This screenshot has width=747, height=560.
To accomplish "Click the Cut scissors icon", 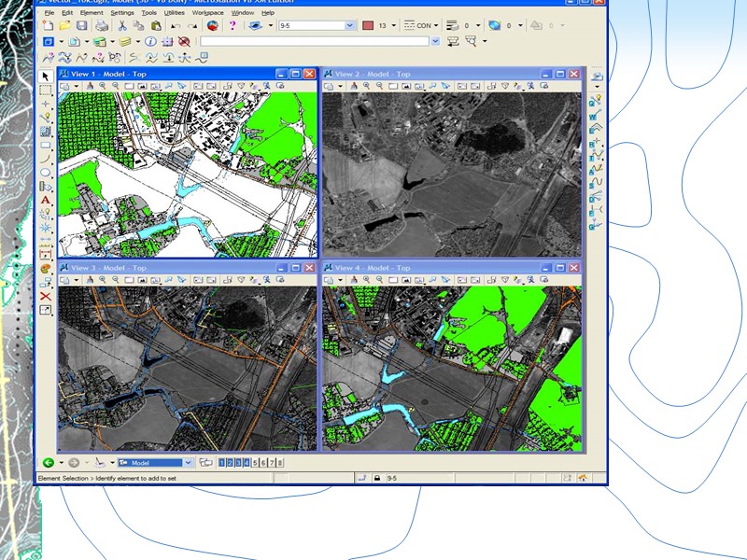I will click(122, 26).
